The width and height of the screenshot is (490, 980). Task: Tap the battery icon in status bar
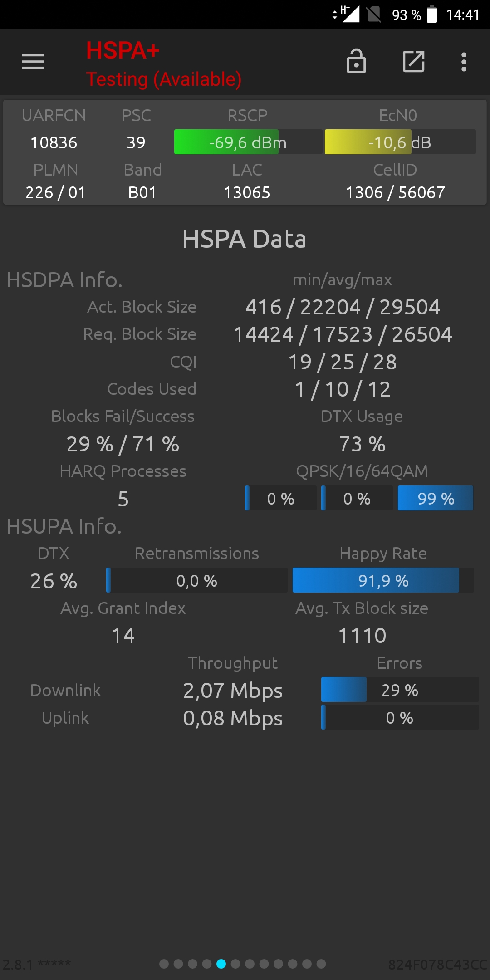pyautogui.click(x=432, y=15)
